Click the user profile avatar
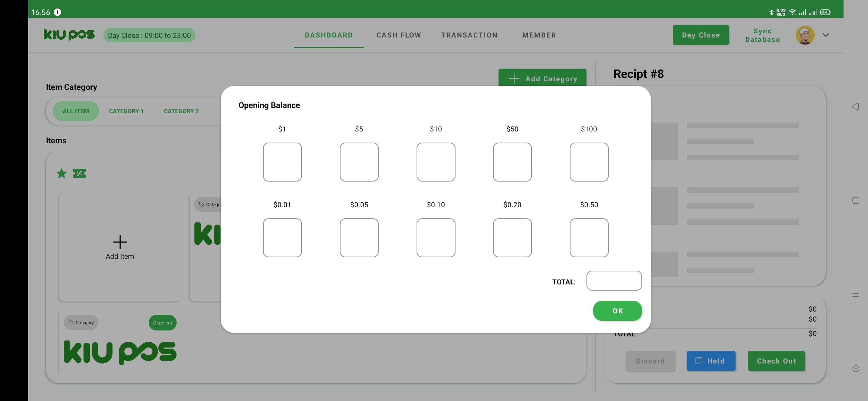Screen dimensions: 868x401 (805, 35)
